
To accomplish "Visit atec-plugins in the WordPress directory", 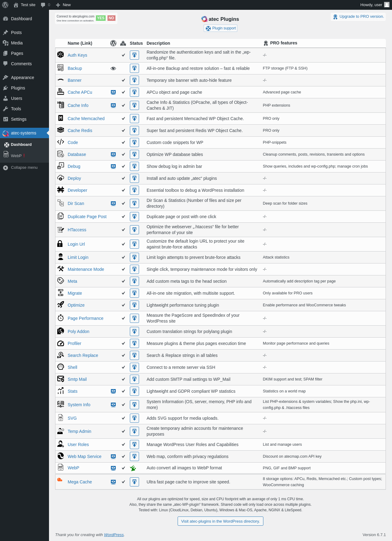I will pyautogui.click(x=221, y=521).
